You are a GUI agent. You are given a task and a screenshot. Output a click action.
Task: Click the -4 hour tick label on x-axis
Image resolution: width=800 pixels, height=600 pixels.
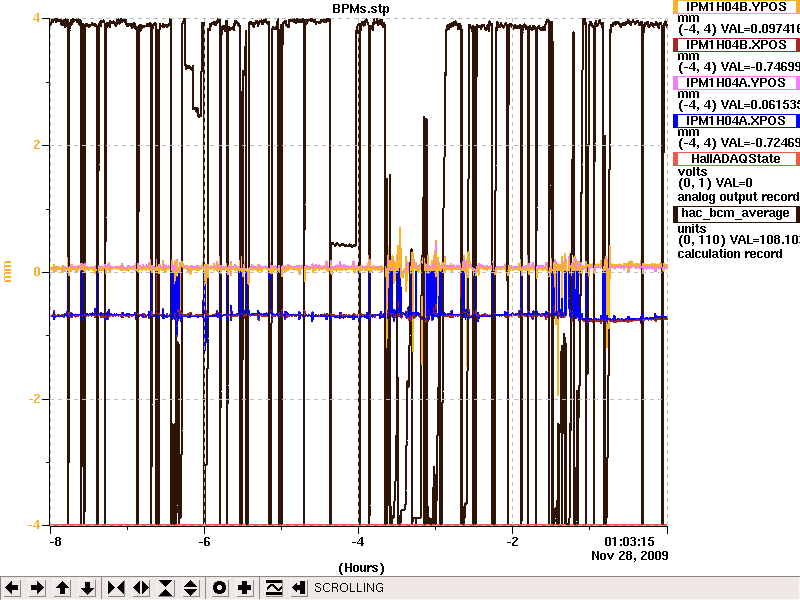click(358, 542)
